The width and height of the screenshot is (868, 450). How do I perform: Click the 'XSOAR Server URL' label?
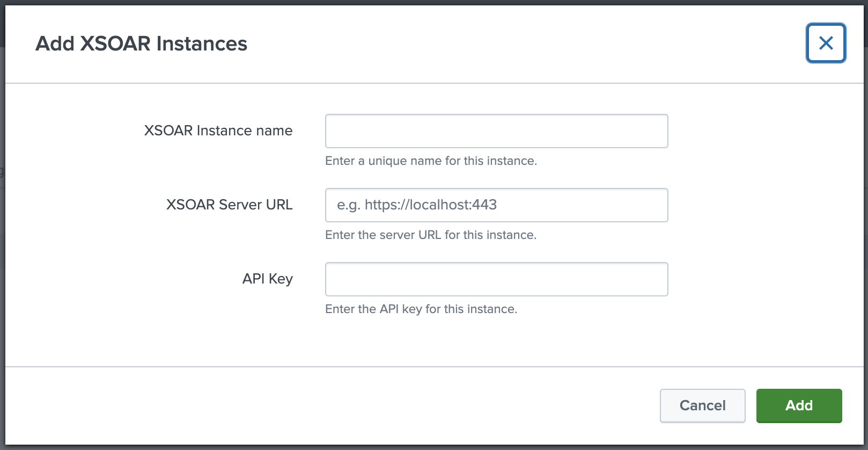pyautogui.click(x=230, y=205)
